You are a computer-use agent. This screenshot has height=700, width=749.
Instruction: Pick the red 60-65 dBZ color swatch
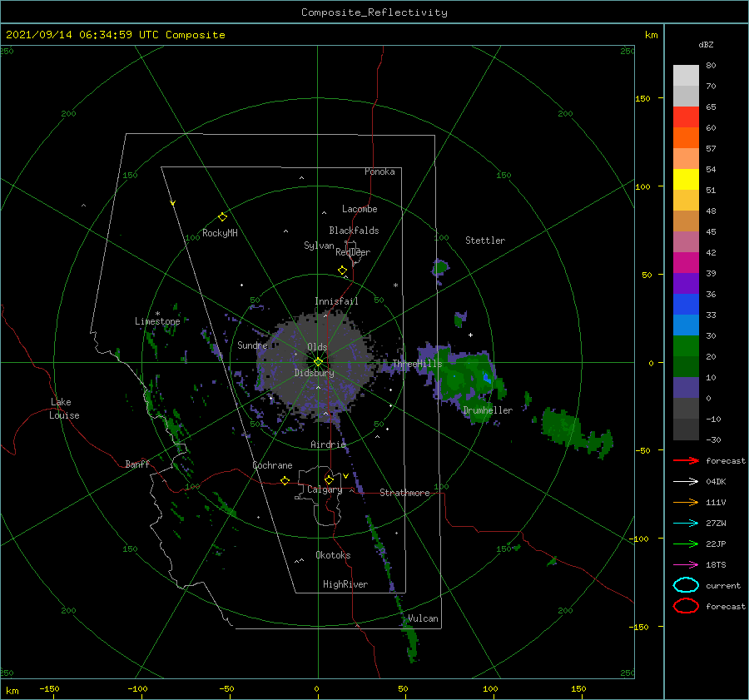click(x=686, y=117)
